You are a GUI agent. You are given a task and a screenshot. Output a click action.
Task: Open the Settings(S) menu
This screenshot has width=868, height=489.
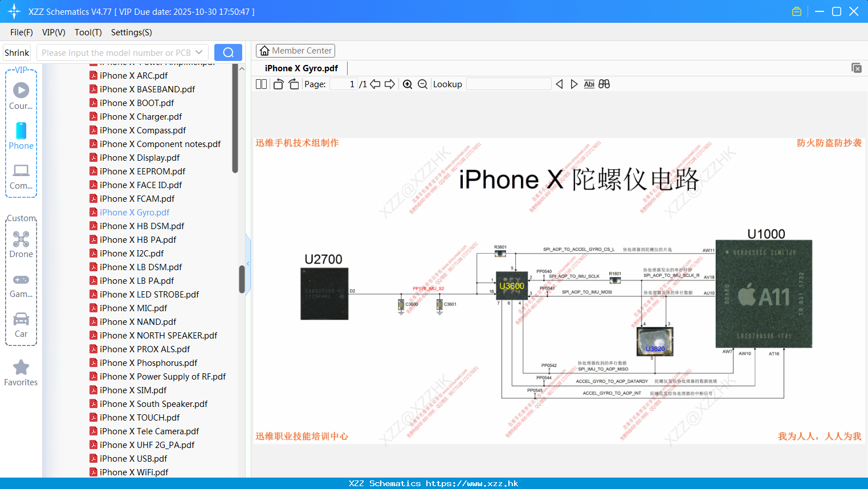pos(132,32)
